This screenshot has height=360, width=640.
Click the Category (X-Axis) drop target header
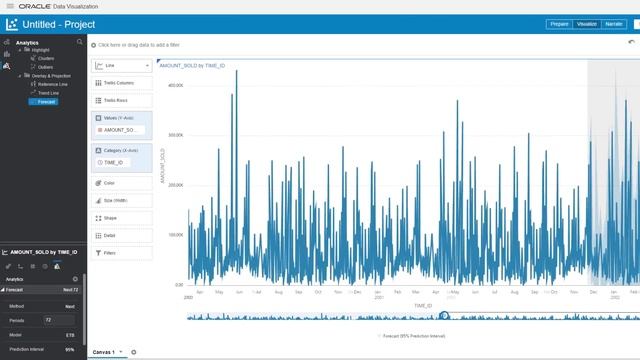click(x=121, y=151)
